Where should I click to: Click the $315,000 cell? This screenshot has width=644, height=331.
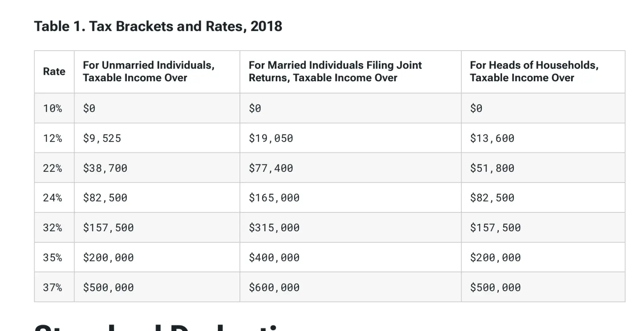click(x=274, y=228)
